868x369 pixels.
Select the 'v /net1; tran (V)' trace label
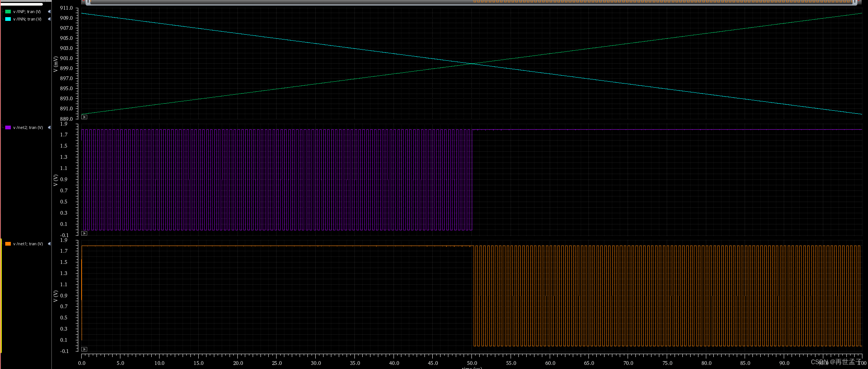point(28,244)
